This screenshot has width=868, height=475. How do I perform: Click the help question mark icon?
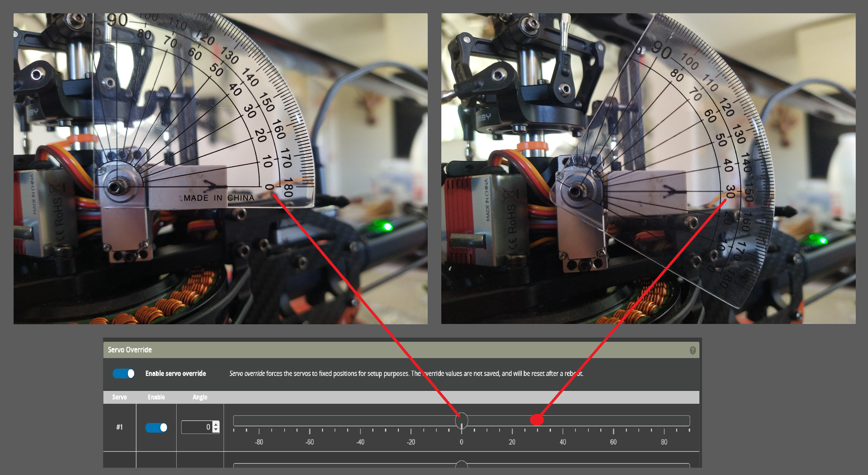[692, 350]
